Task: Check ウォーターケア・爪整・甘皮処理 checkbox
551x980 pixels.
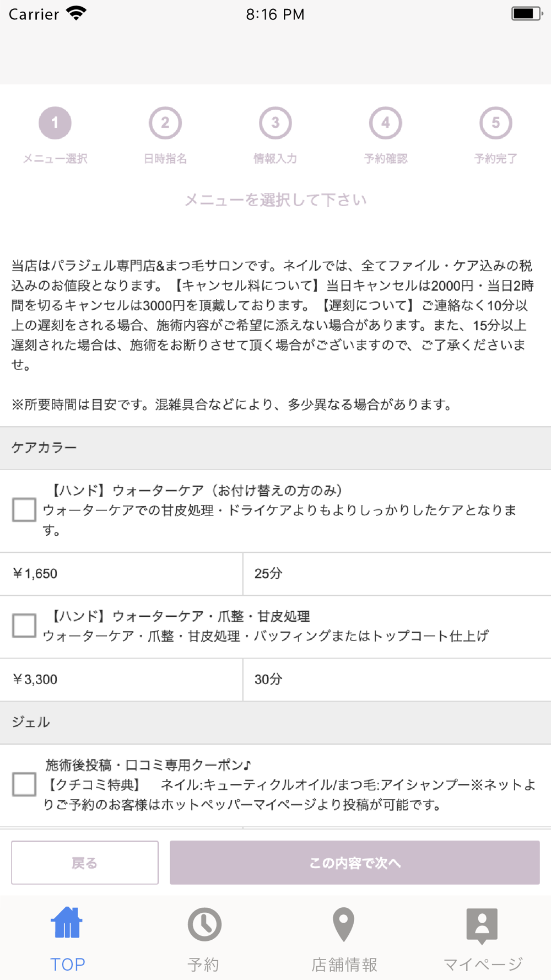Action: tap(24, 626)
